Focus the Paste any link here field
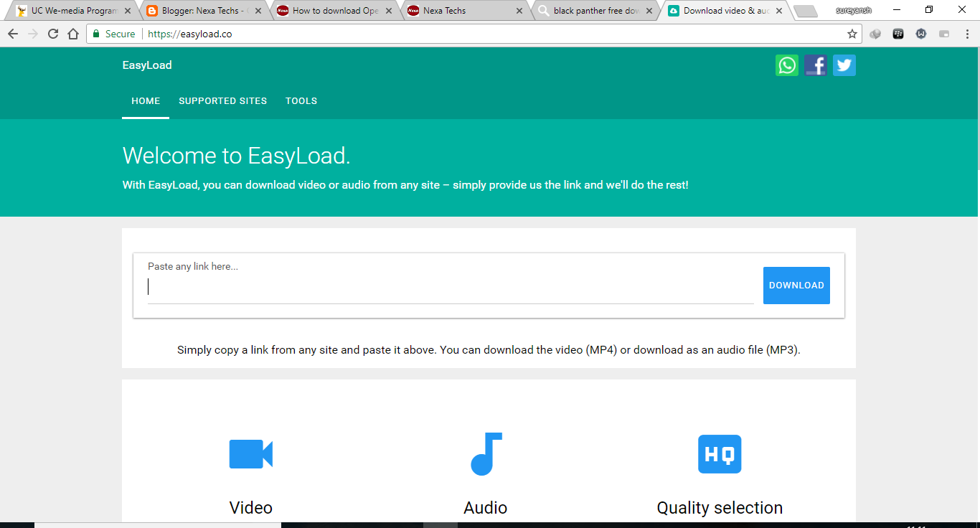This screenshot has width=980, height=528. point(451,287)
